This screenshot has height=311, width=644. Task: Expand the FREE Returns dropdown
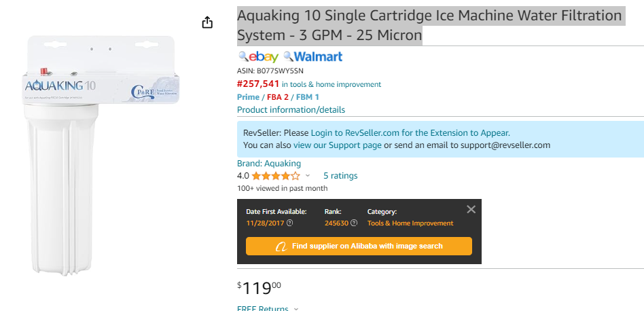296,308
